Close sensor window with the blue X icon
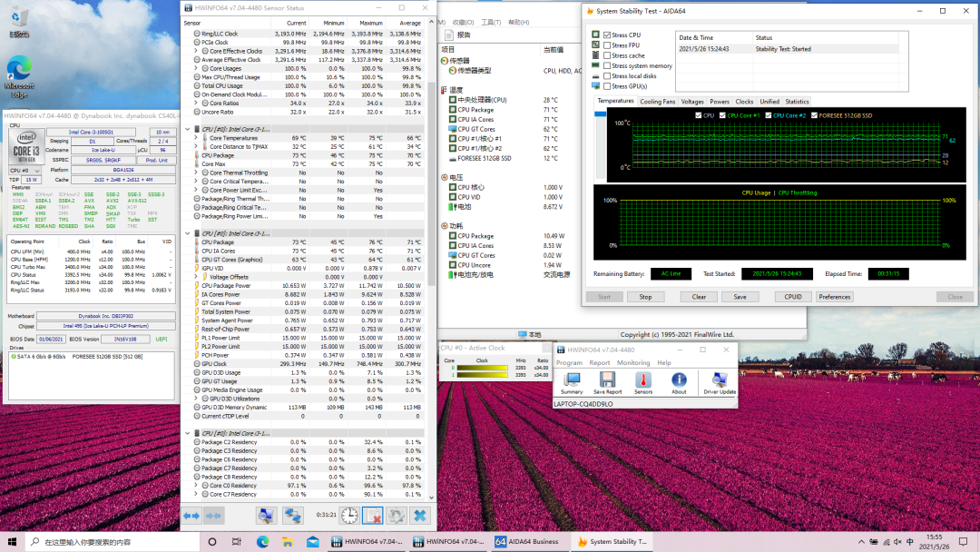This screenshot has height=552, width=980. (x=419, y=516)
